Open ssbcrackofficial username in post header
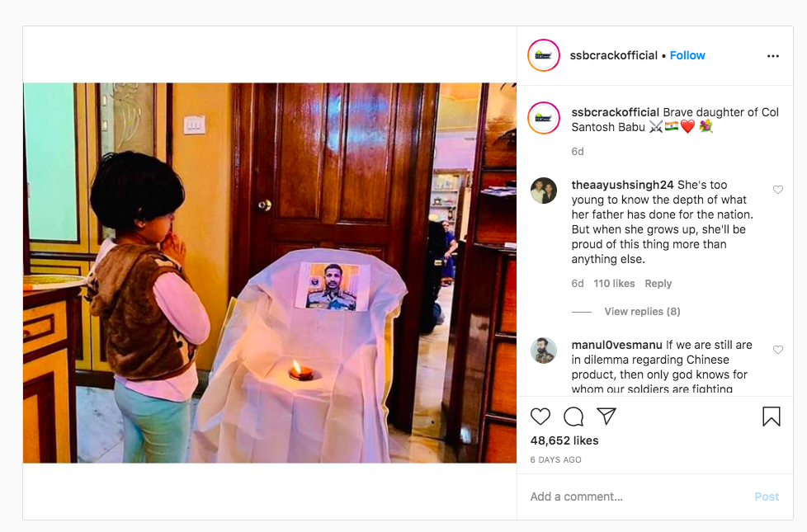807x532 pixels. tap(613, 55)
